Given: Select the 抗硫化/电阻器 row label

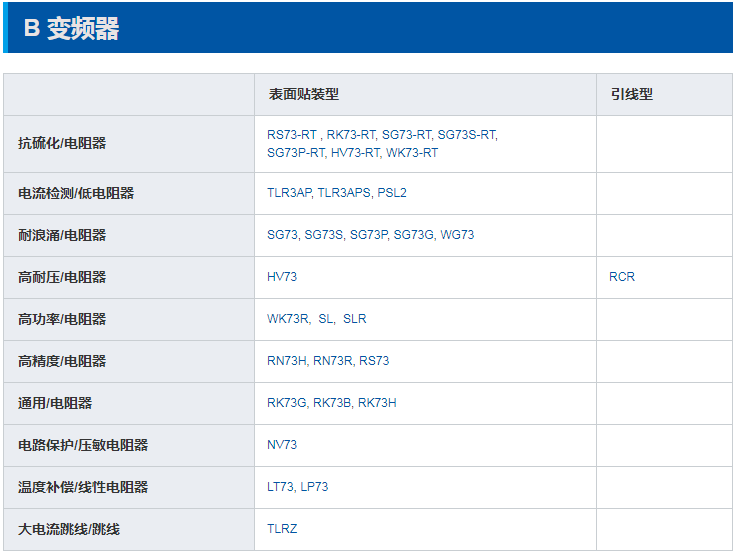Looking at the screenshot, I should pyautogui.click(x=62, y=143).
